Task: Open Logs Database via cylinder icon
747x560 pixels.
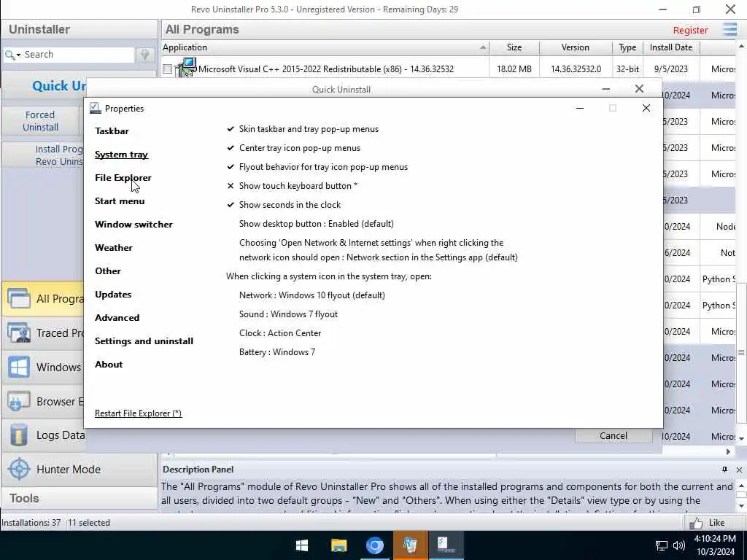Action: [18, 435]
